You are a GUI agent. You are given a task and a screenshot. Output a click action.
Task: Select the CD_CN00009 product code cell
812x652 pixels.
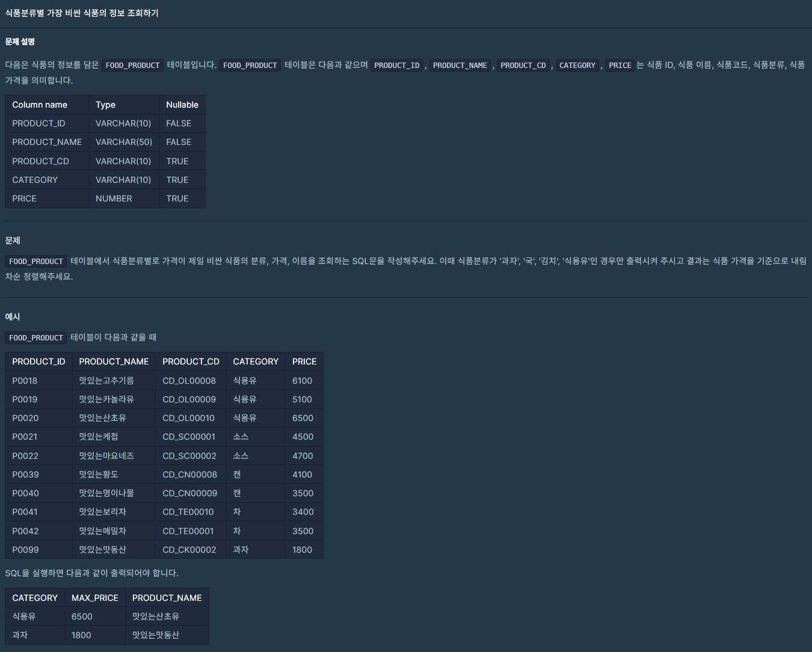point(189,493)
